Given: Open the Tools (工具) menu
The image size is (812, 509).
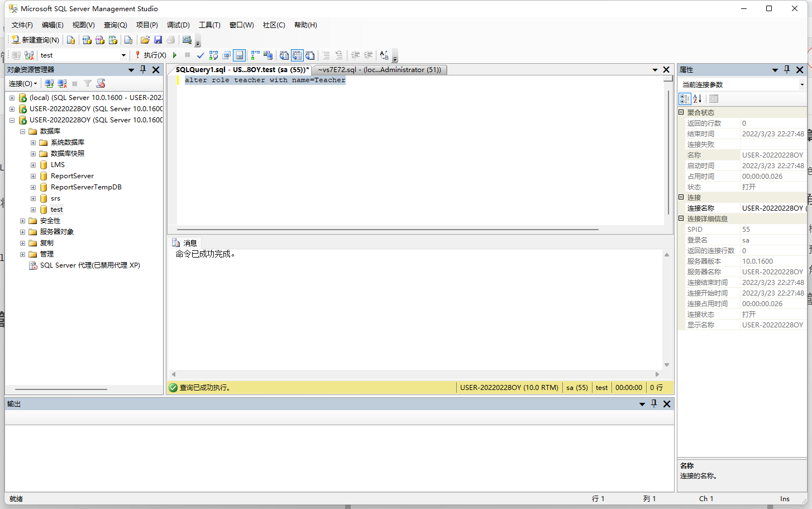Looking at the screenshot, I should (209, 25).
